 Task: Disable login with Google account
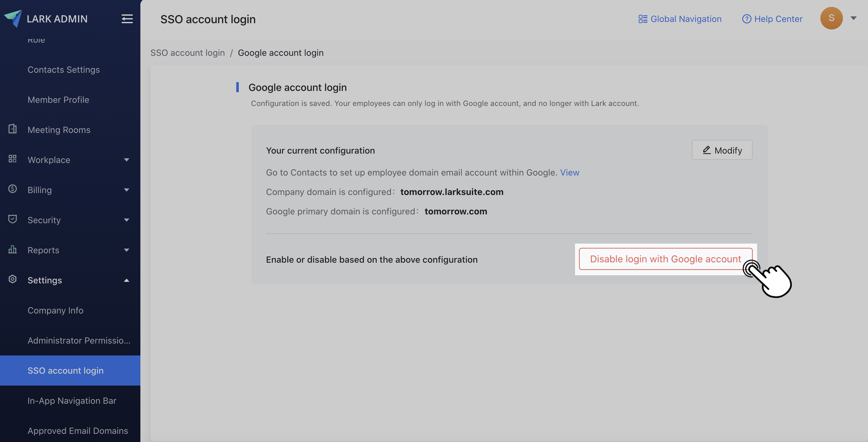(x=665, y=259)
